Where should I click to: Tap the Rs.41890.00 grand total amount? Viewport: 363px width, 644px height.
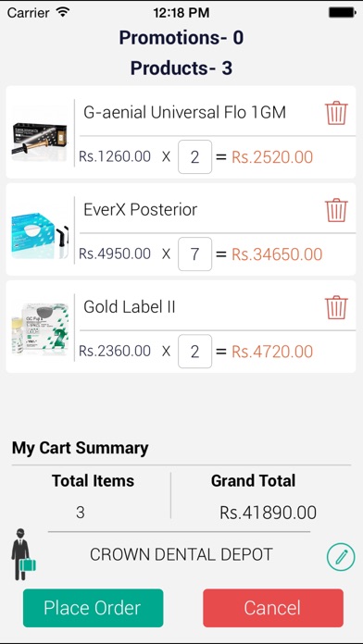click(x=268, y=513)
